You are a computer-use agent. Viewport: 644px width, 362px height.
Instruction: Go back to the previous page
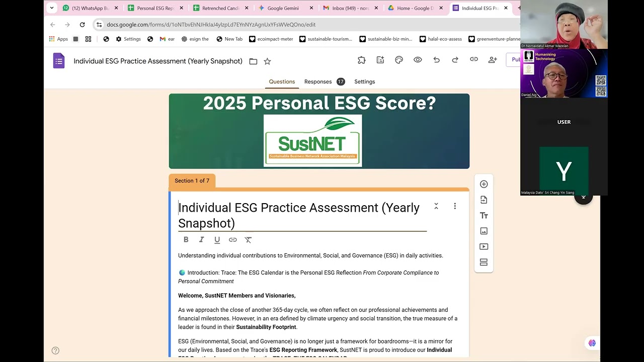(x=53, y=25)
